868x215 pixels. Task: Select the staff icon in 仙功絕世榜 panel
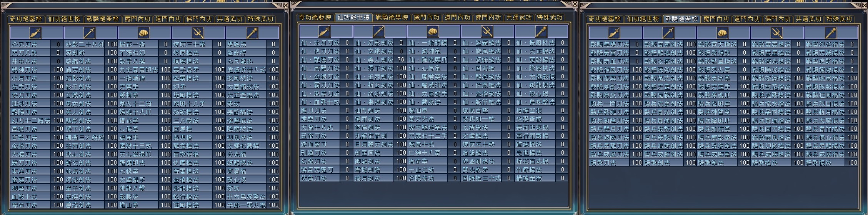[541, 31]
